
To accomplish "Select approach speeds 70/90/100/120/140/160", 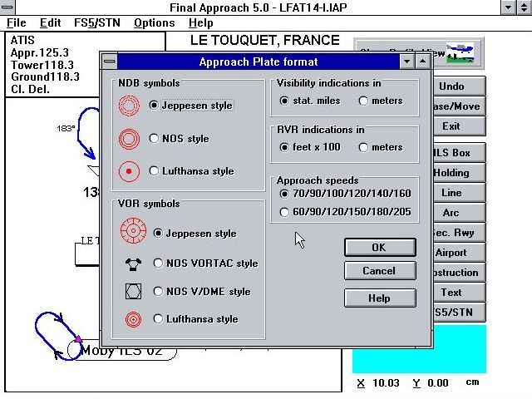I will click(x=346, y=194).
